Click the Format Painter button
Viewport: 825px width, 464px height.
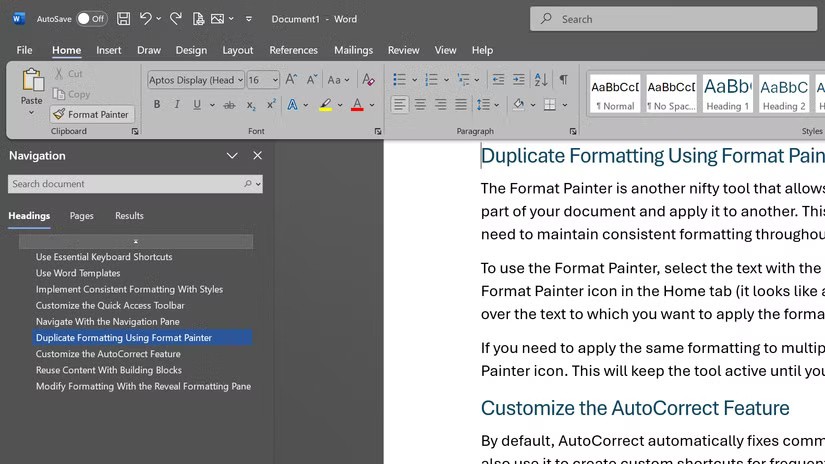point(91,114)
